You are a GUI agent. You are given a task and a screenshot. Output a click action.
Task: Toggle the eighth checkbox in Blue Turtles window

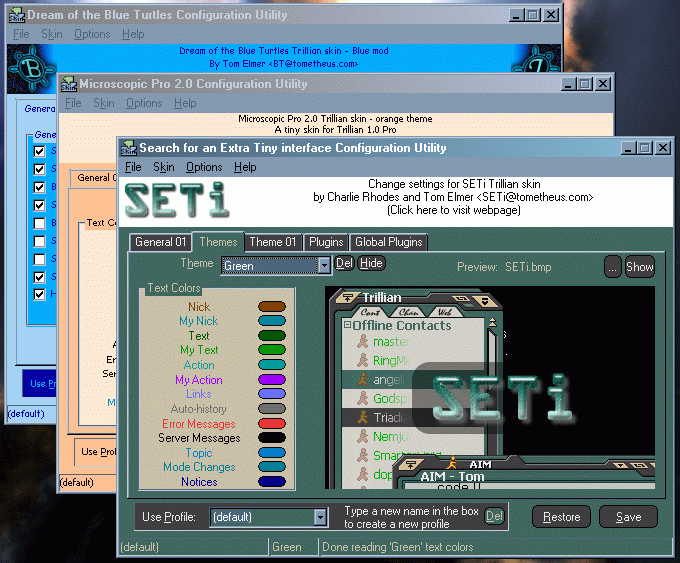click(39, 277)
